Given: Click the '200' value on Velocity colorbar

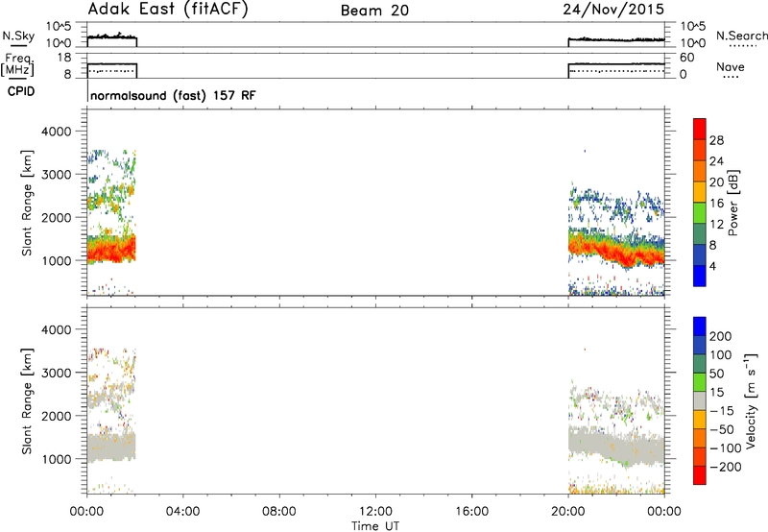Looking at the screenshot, I should click(721, 336).
